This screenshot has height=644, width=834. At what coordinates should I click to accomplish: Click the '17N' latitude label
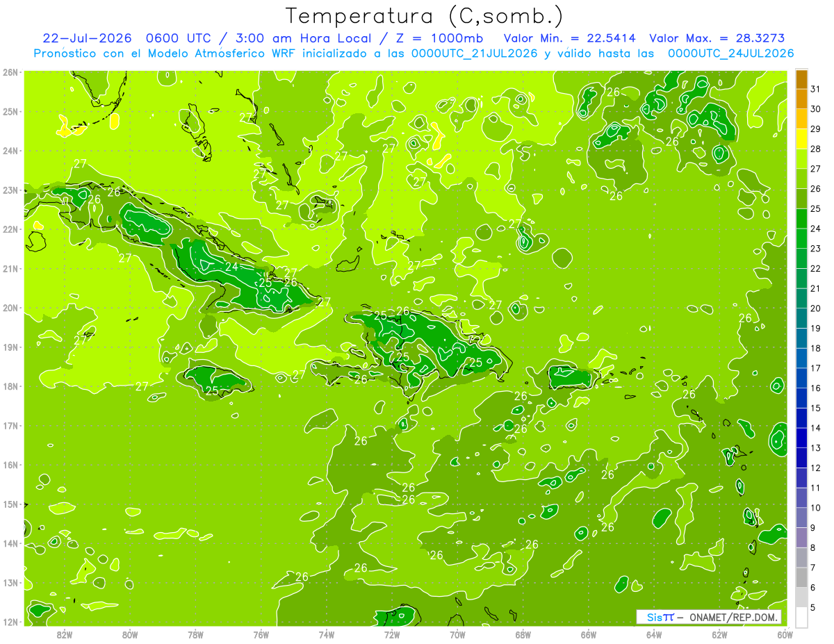coord(11,425)
